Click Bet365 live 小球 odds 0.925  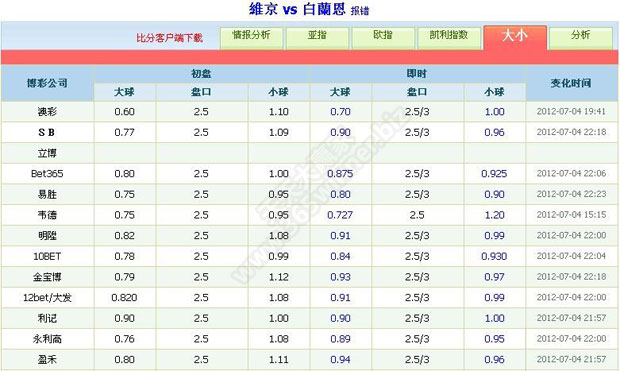(x=494, y=174)
